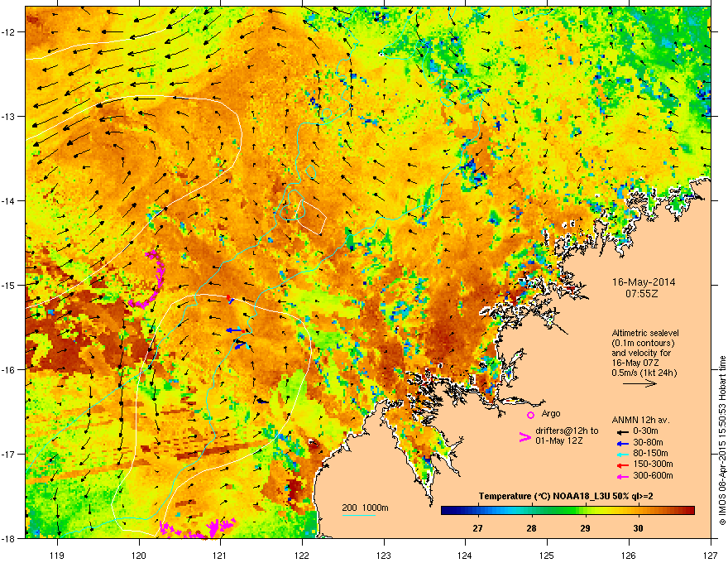Click the temperature colorbar near 27
This screenshot has height=563, width=728.
point(478,511)
